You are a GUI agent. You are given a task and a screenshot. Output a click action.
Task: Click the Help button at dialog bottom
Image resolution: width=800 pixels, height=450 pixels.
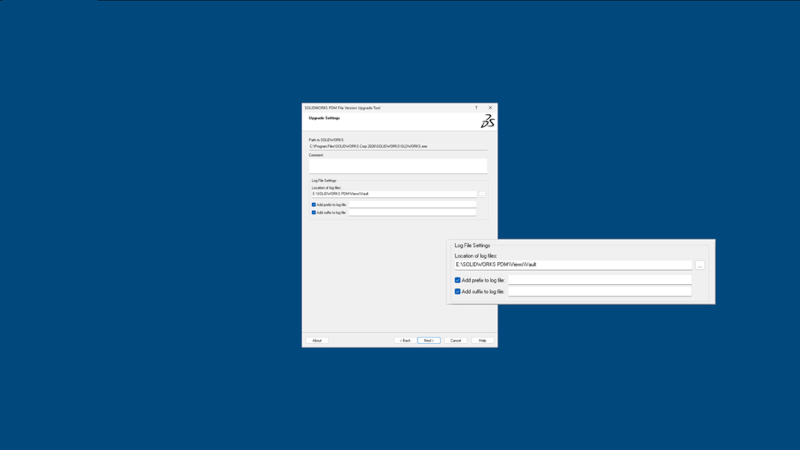tap(482, 340)
